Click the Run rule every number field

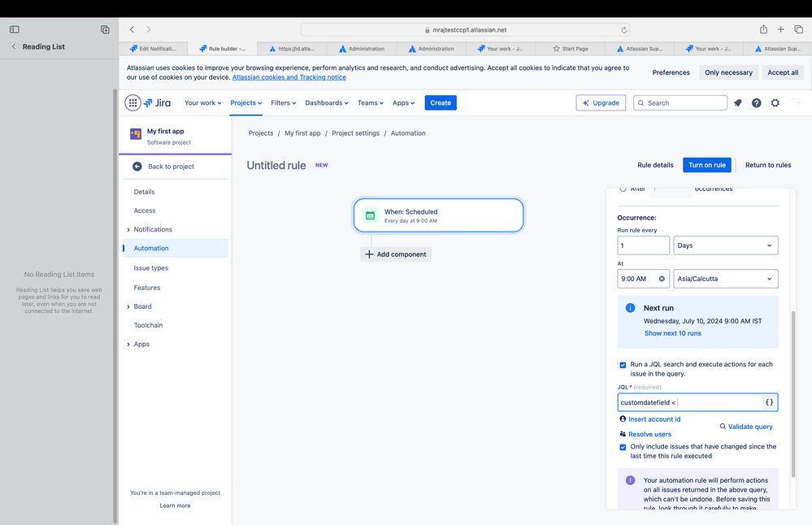(x=643, y=245)
